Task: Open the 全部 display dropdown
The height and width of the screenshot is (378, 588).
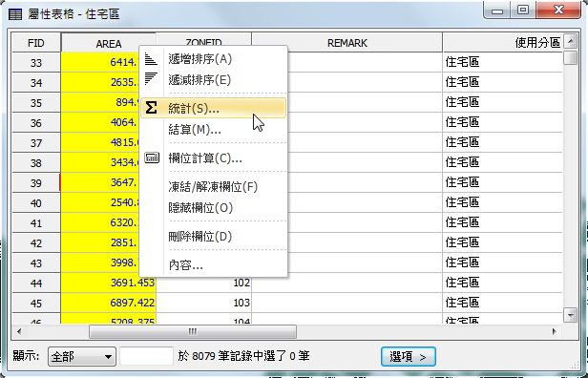Action: click(x=81, y=356)
